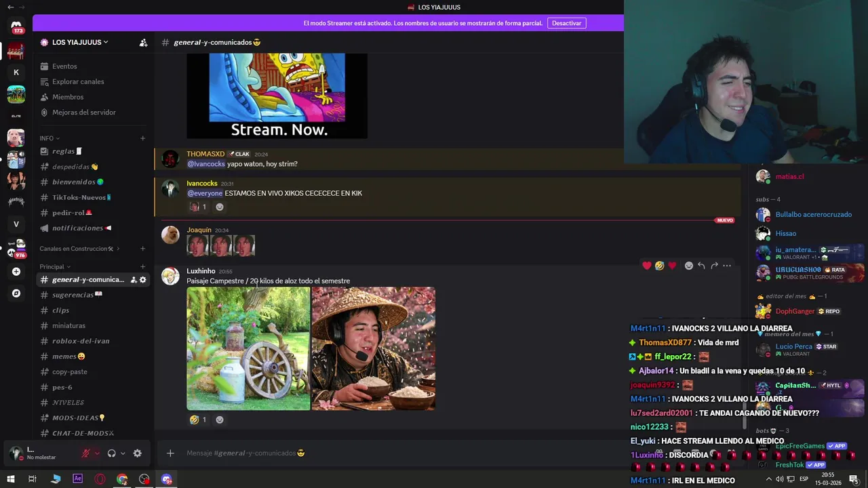Click the attachment plus button in message box
This screenshot has height=488, width=868.
(x=170, y=453)
